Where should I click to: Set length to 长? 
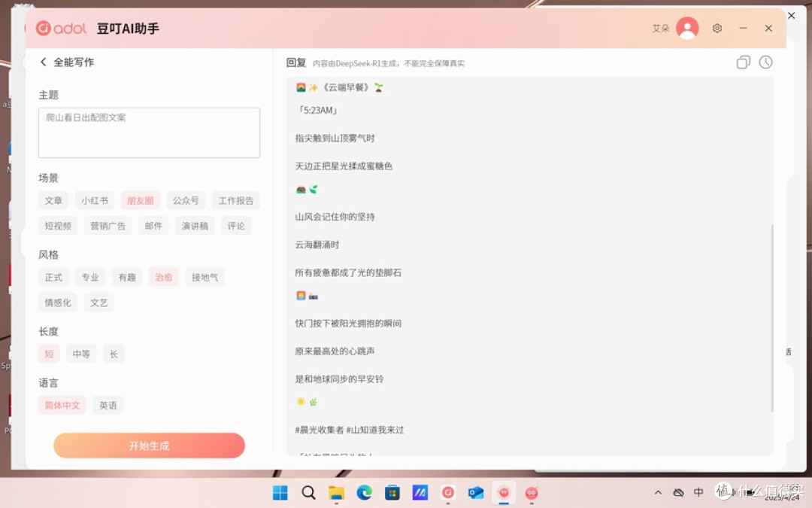(x=114, y=354)
